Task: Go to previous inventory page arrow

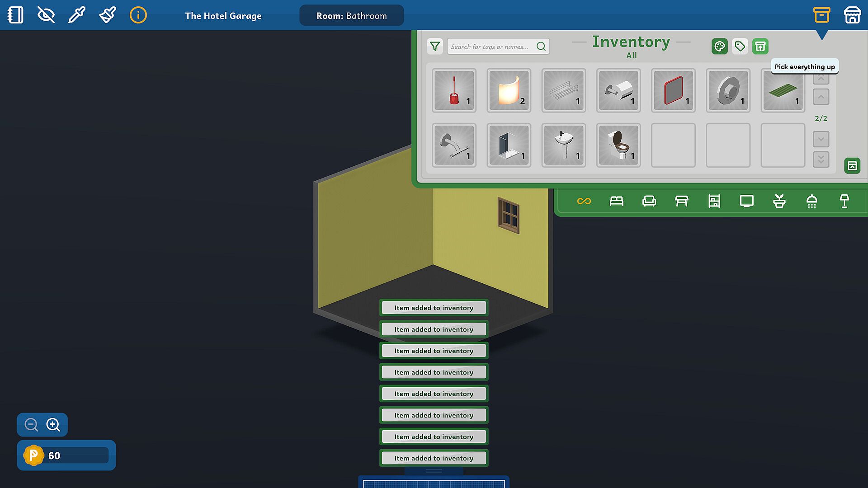Action: pyautogui.click(x=821, y=97)
